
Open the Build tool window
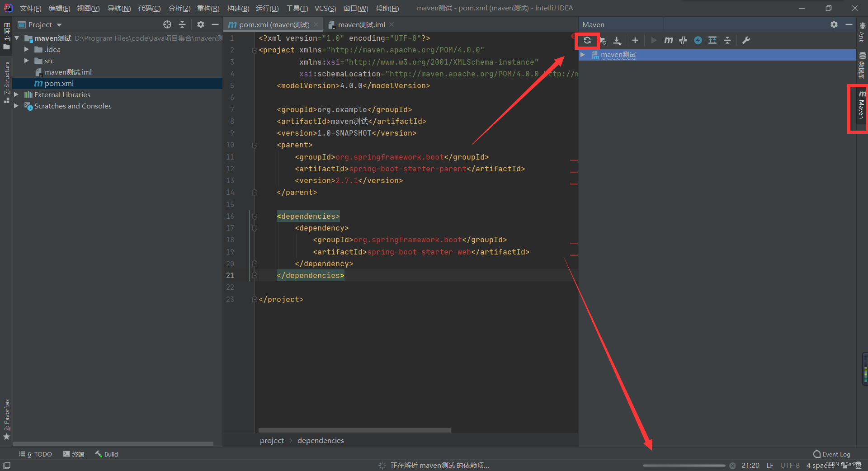tap(107, 454)
